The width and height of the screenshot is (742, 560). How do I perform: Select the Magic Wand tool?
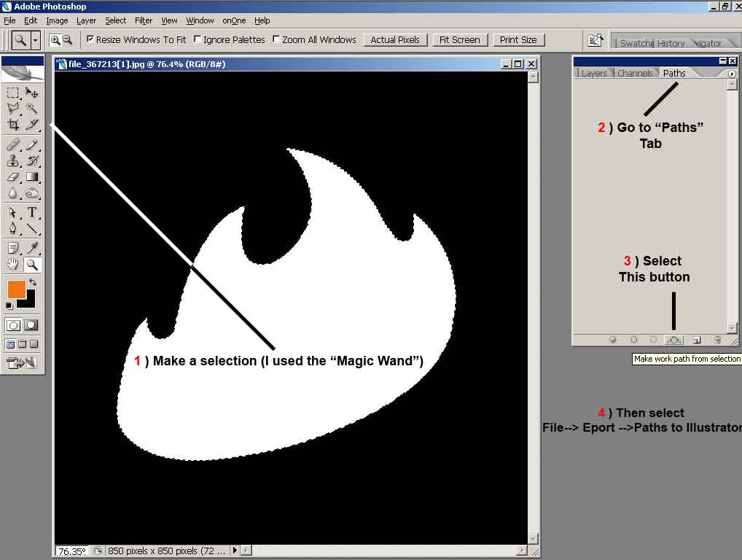32,109
